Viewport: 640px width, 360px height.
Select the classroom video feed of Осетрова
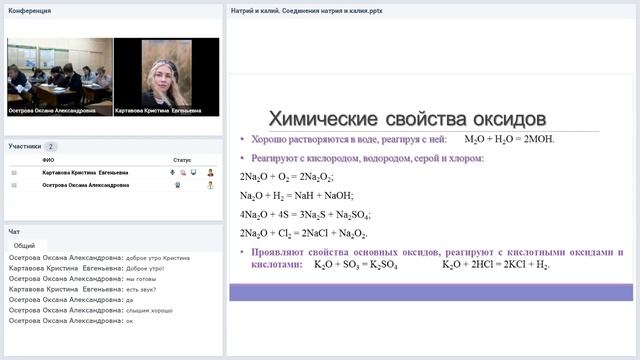tap(60, 77)
